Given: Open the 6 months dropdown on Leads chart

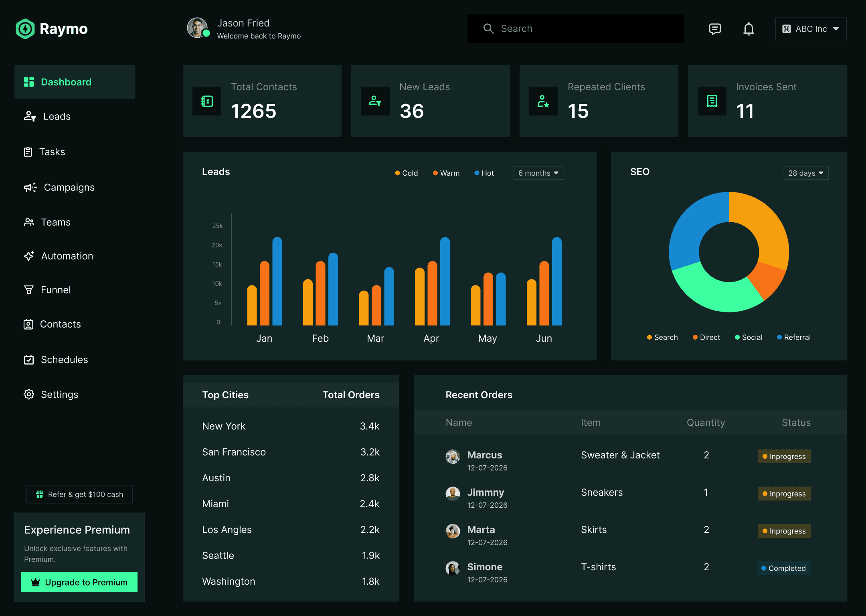Looking at the screenshot, I should click(x=538, y=173).
